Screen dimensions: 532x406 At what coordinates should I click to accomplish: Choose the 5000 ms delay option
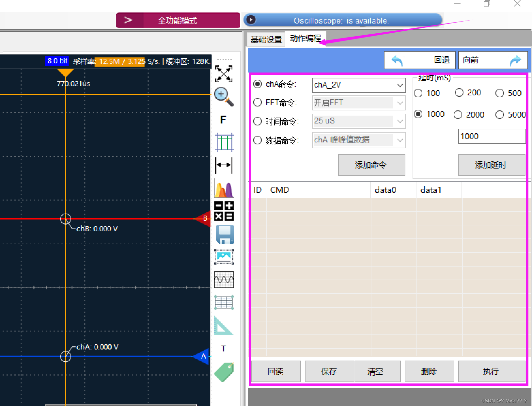click(x=500, y=115)
